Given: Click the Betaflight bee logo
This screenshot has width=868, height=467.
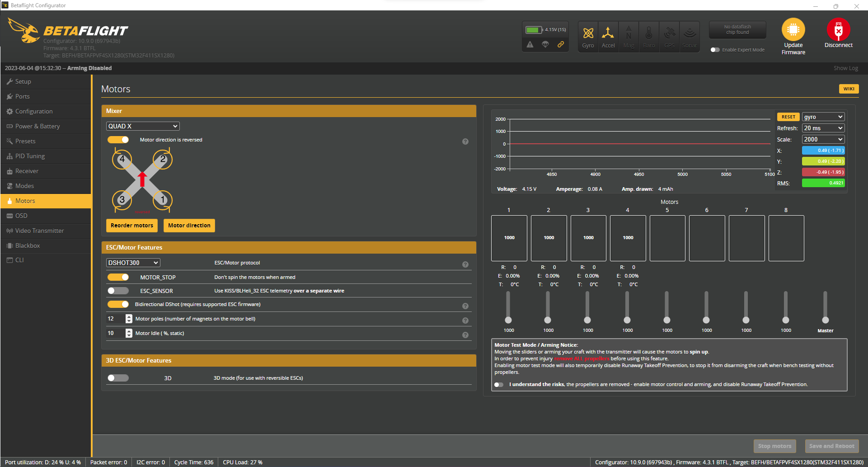Looking at the screenshot, I should tap(24, 30).
